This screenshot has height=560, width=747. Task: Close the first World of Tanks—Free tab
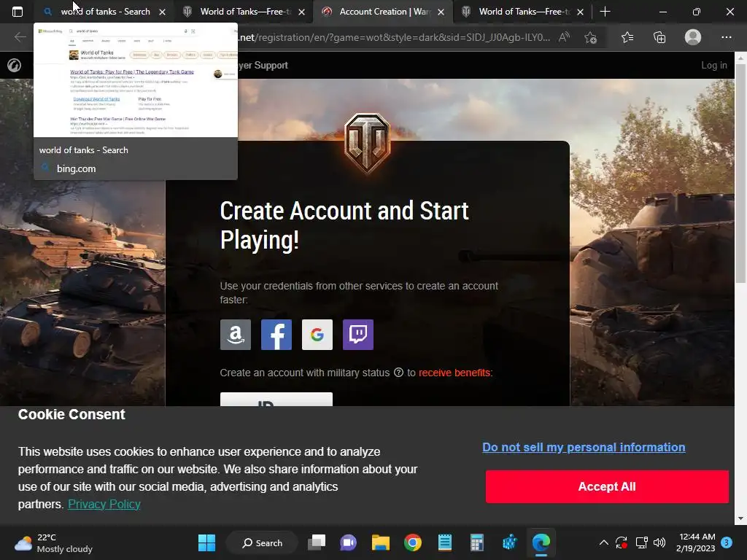click(x=301, y=12)
